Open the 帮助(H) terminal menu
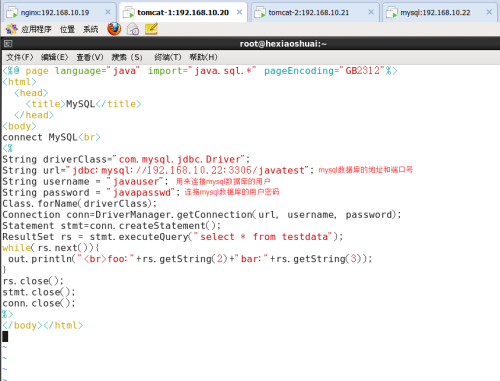This screenshot has width=500, height=381. 203,57
